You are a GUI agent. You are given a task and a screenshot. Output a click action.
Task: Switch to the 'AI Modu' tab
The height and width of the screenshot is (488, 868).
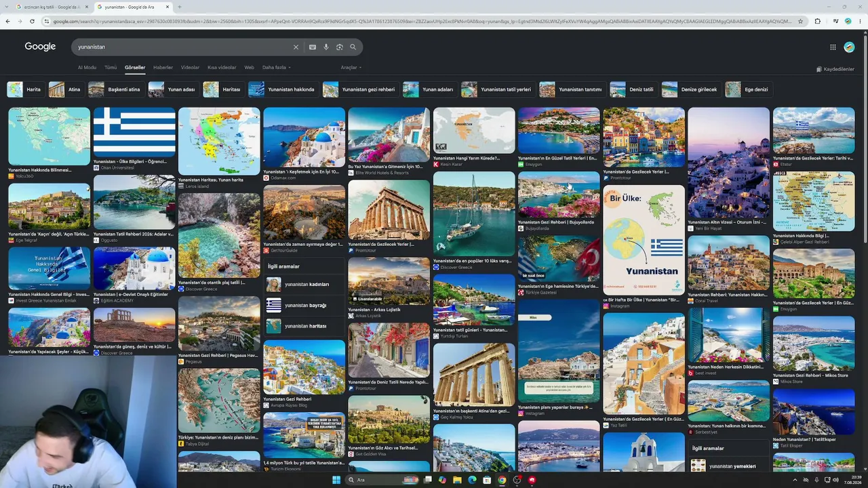87,68
